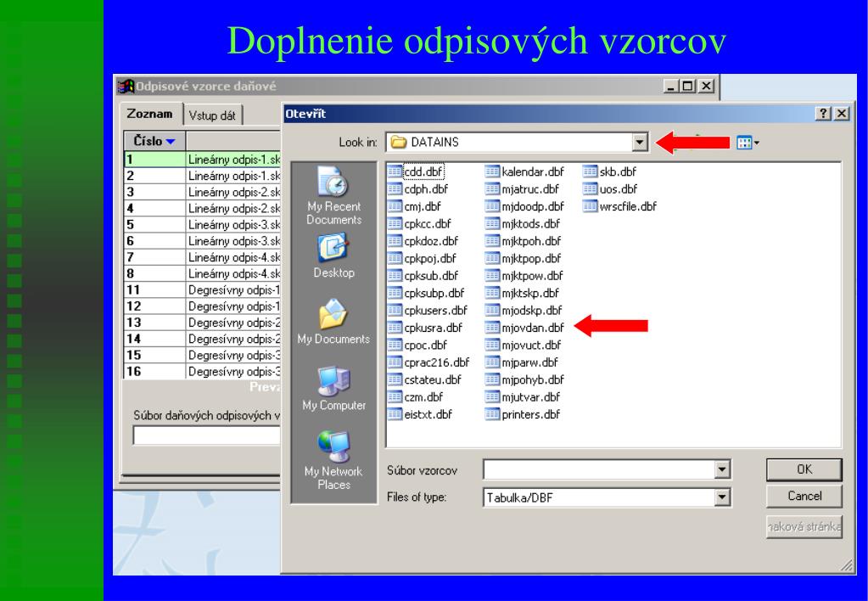The image size is (868, 601).
Task: Select file mjparw.dbf
Action: pos(522,362)
